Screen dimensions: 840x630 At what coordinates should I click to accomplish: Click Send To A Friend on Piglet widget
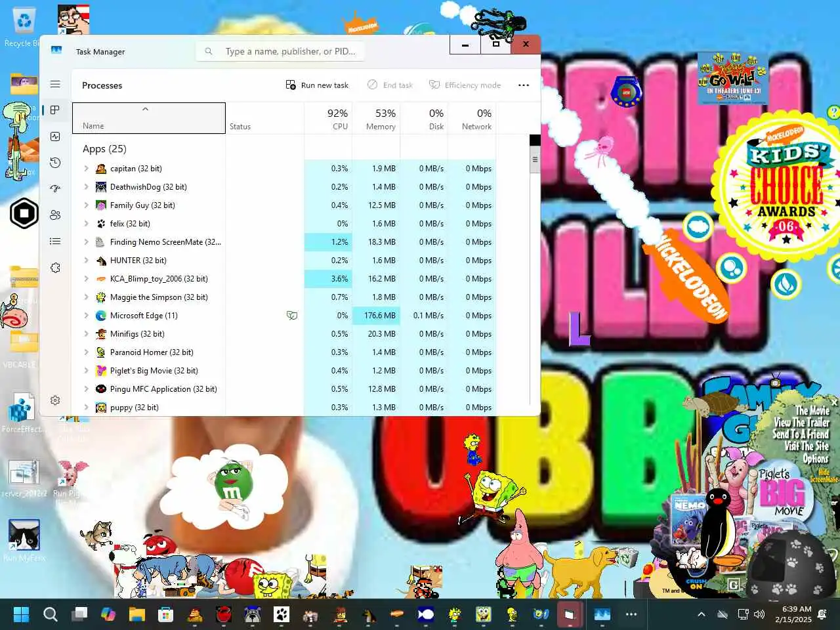[801, 434]
